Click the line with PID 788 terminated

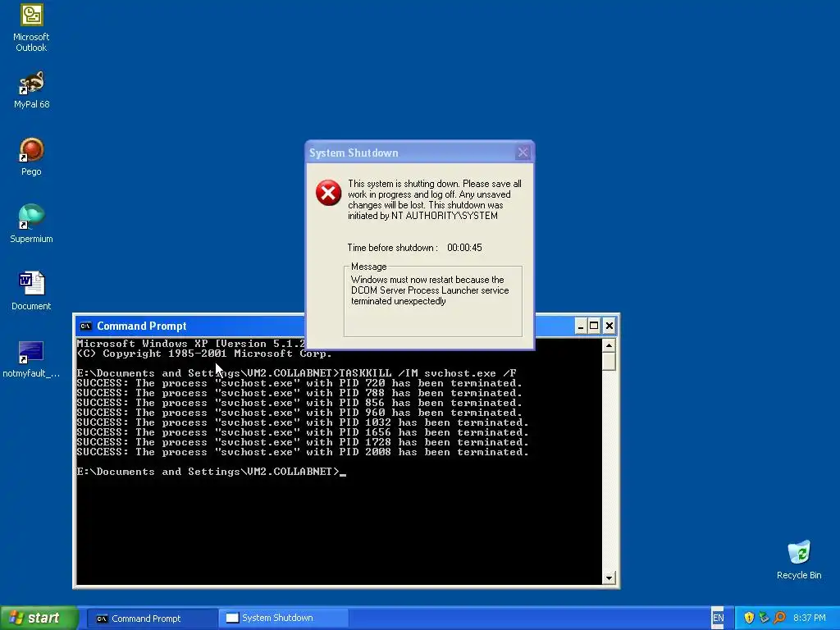pos(299,393)
